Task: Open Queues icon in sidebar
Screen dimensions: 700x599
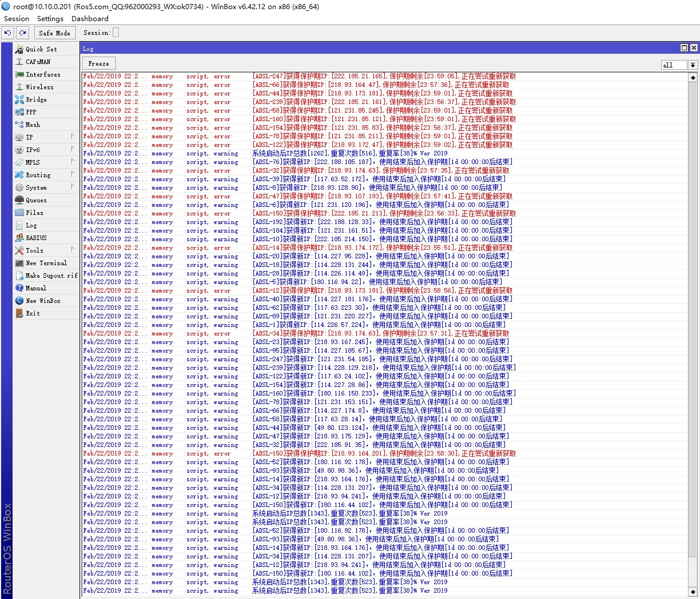Action: (19, 200)
